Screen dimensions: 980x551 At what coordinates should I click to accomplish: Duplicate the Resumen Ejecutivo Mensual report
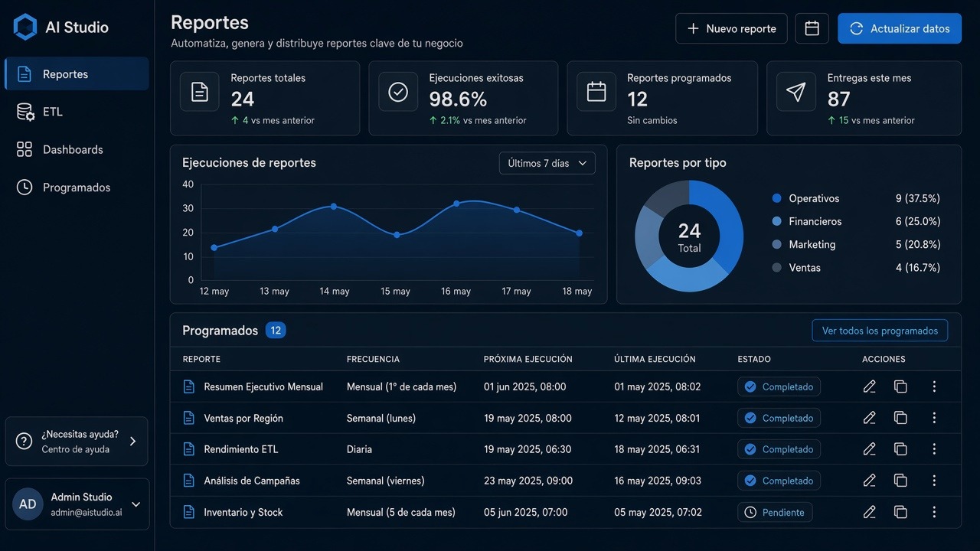coord(900,386)
